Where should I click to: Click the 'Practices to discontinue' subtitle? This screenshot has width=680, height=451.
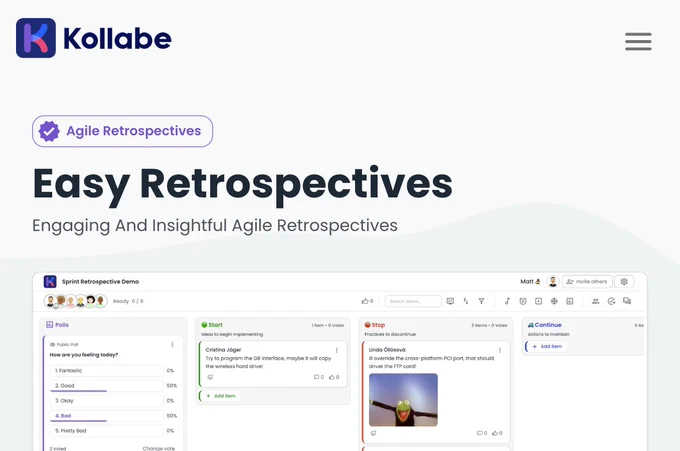point(390,334)
